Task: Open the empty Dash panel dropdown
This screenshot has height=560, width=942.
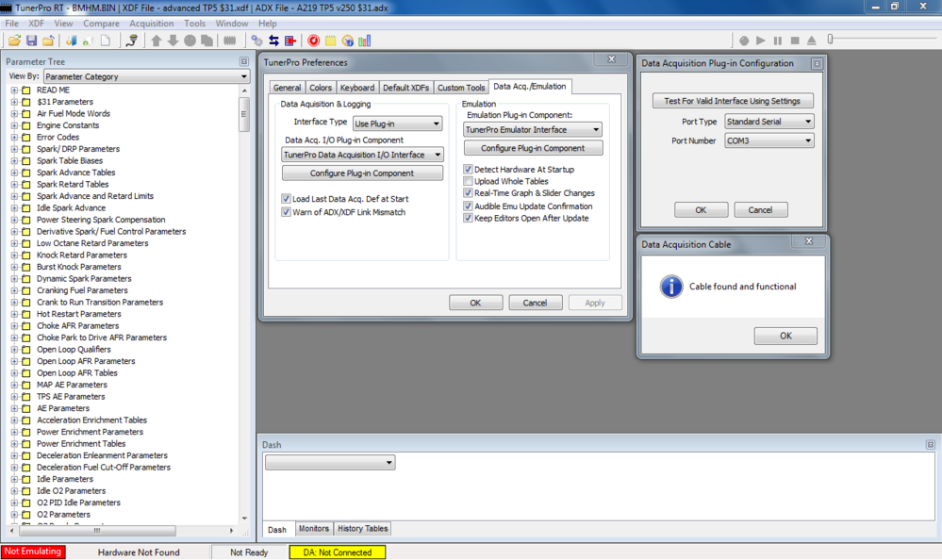Action: (330, 462)
